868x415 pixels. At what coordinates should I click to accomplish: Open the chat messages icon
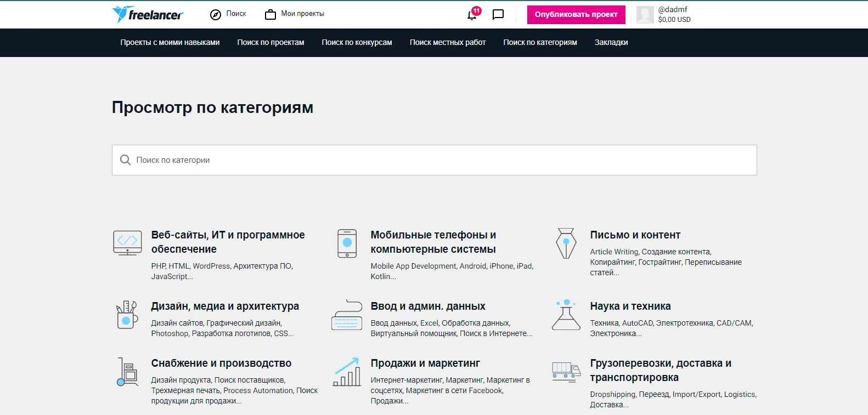(x=498, y=15)
